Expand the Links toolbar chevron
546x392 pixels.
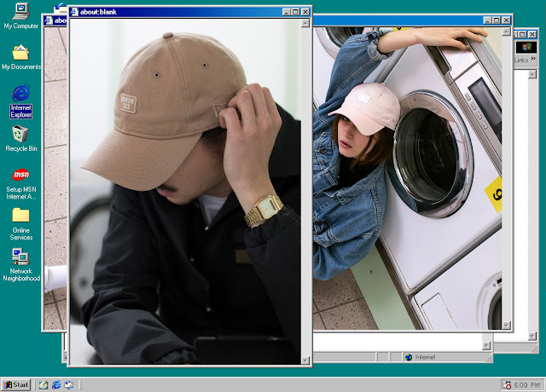(x=533, y=59)
